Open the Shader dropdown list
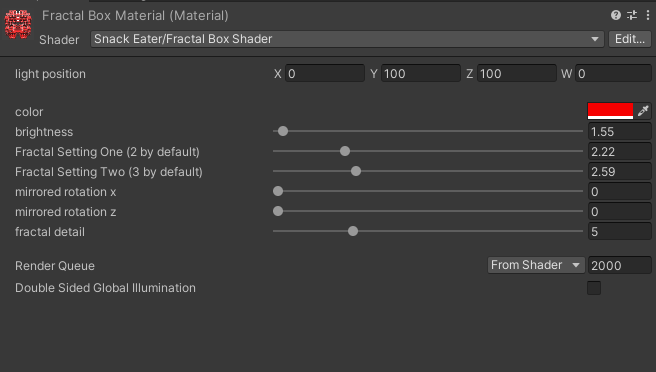The width and height of the screenshot is (656, 372). coord(347,39)
